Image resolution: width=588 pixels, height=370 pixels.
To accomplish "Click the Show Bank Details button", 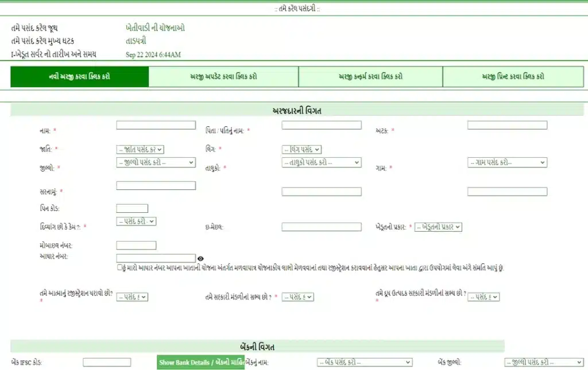I will point(200,362).
